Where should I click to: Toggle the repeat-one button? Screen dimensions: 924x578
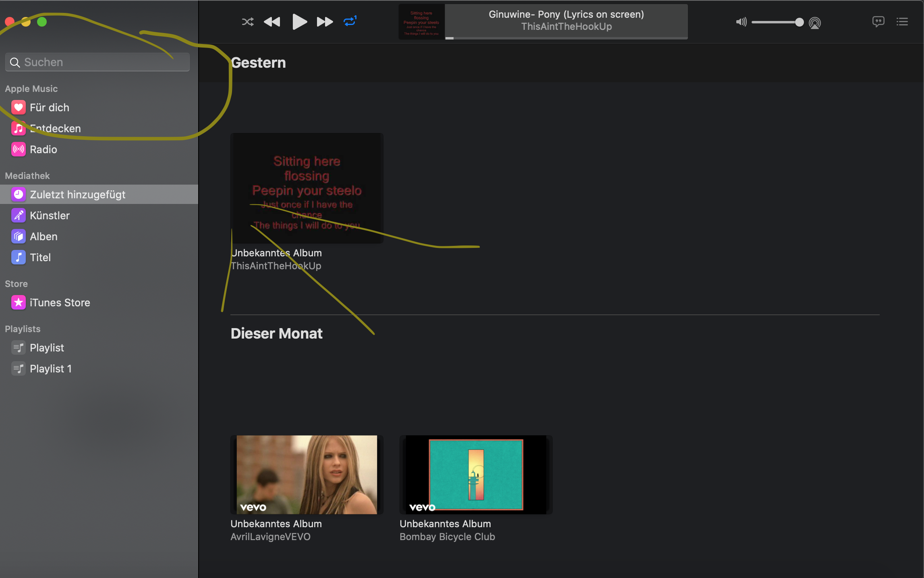350,21
